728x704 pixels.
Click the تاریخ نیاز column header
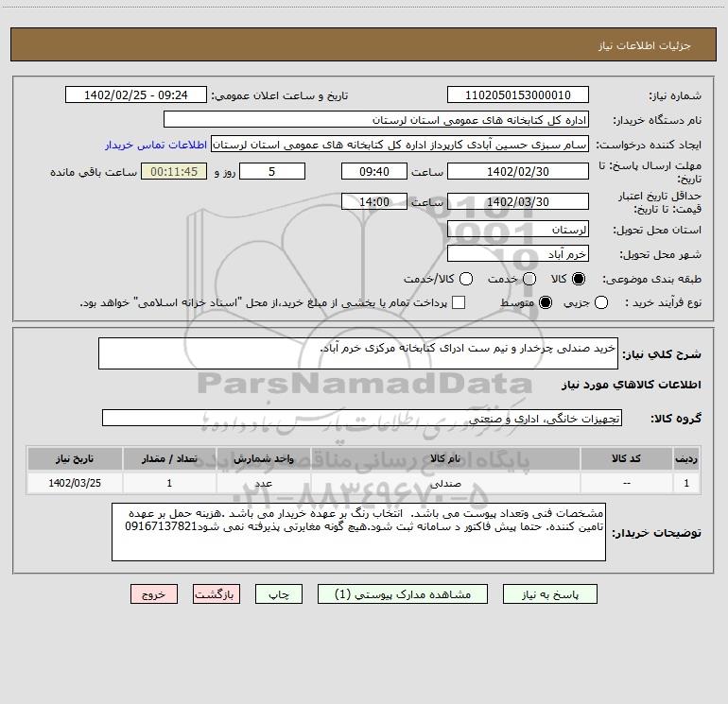click(75, 458)
